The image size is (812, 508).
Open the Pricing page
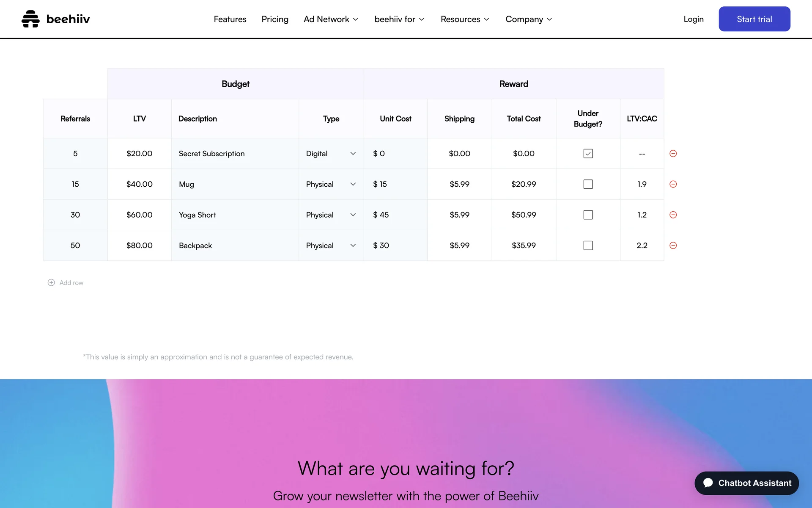275,19
